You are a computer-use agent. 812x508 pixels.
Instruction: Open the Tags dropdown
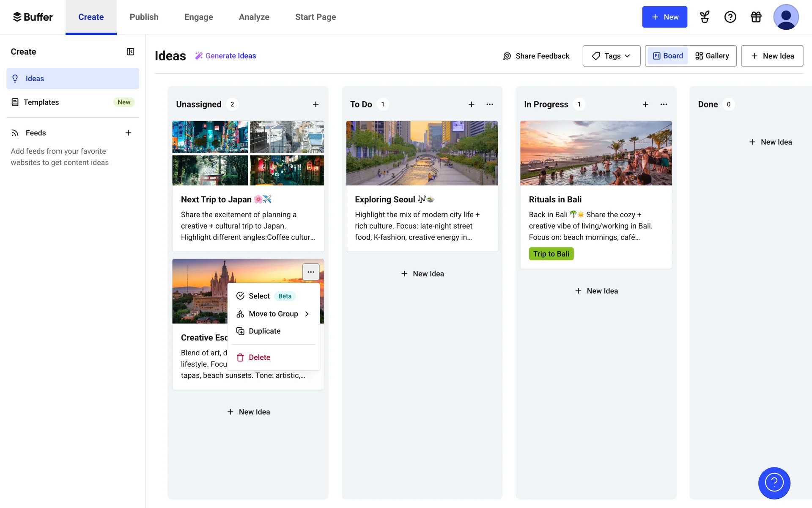click(x=611, y=56)
